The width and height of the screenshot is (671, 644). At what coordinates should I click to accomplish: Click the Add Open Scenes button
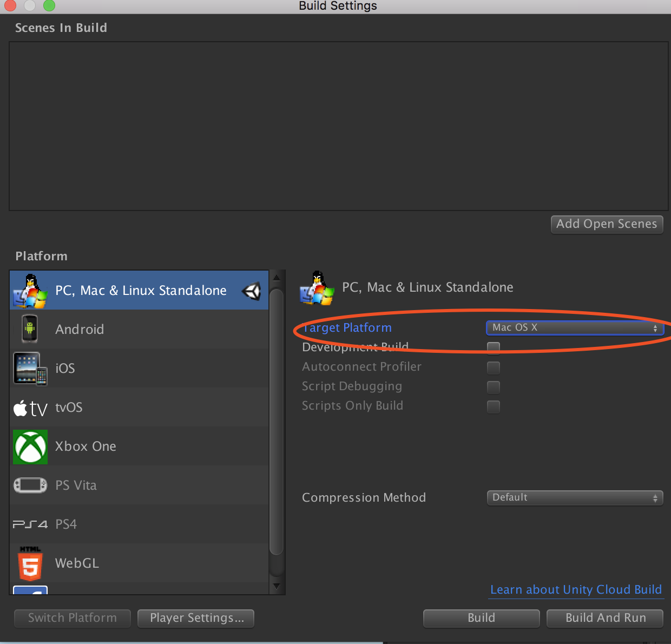(607, 224)
